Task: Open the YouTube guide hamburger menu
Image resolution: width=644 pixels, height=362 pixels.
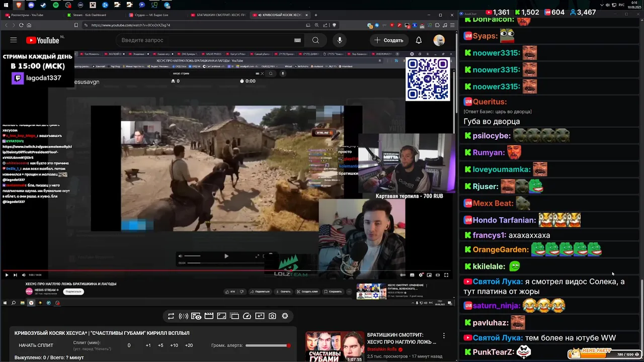Action: pos(14,40)
